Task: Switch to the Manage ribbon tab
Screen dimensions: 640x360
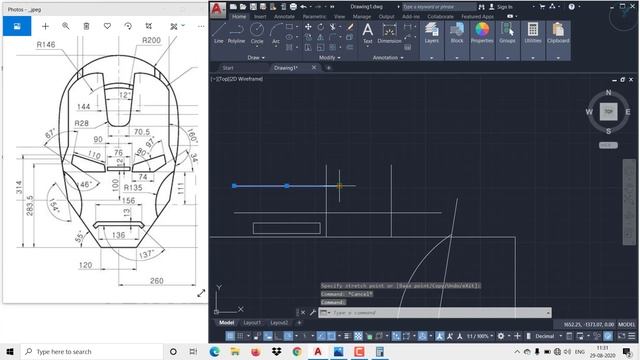Action: pyautogui.click(x=362, y=16)
